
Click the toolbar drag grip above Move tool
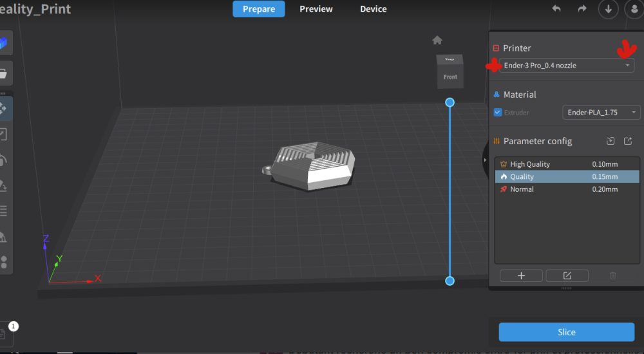coord(3,93)
